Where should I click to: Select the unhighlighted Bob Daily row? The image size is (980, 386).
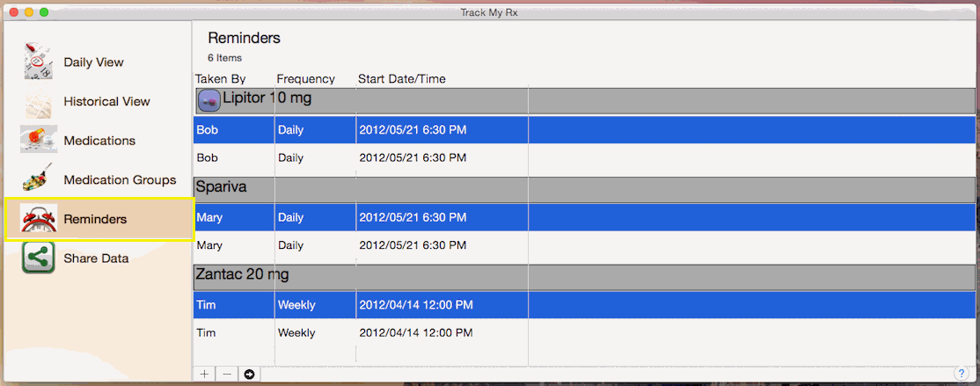click(x=584, y=158)
